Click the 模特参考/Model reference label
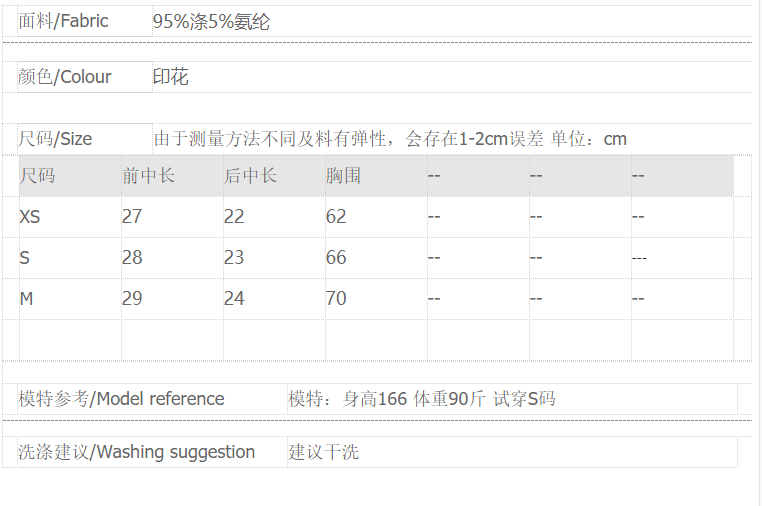Image resolution: width=762 pixels, height=506 pixels. [x=122, y=399]
